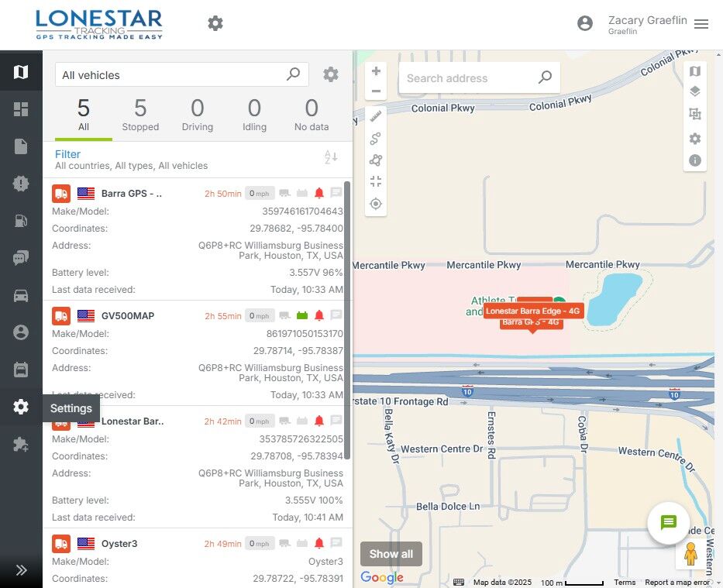The height and width of the screenshot is (588, 723).
Task: Open the Drivers person sidebar icon
Action: pyautogui.click(x=21, y=332)
